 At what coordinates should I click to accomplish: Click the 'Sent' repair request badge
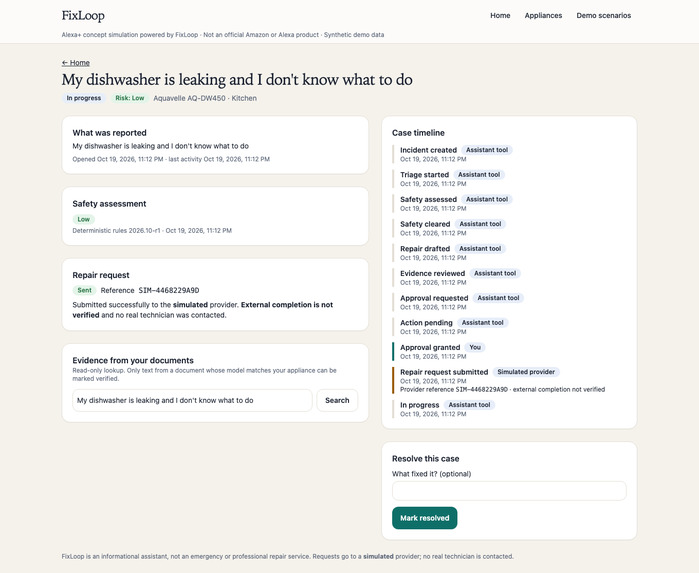84,290
